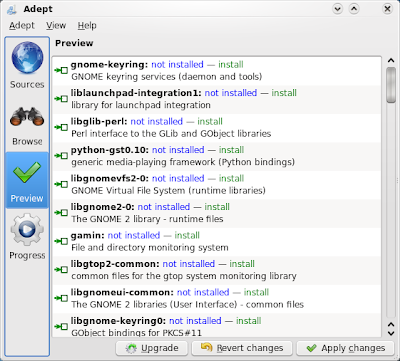Screen dimensions: 400x361
Task: Click green 'install' action of gnome-keyring
Action: [x=231, y=65]
